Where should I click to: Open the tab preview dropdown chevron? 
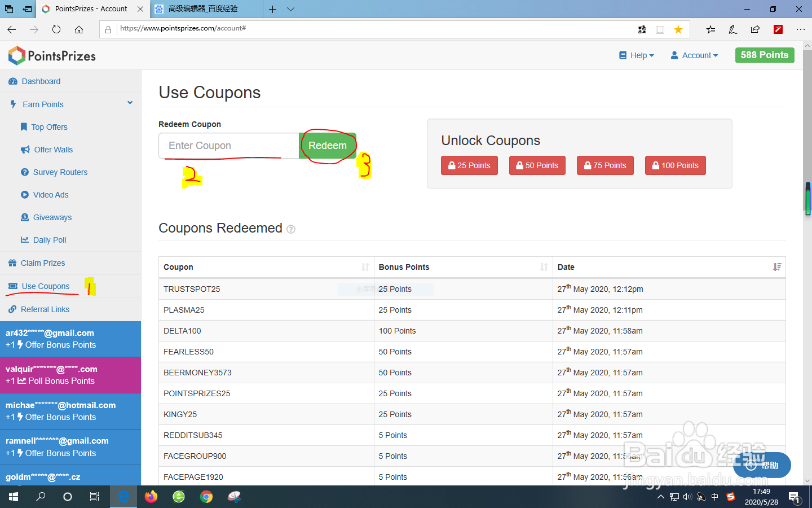coord(290,9)
